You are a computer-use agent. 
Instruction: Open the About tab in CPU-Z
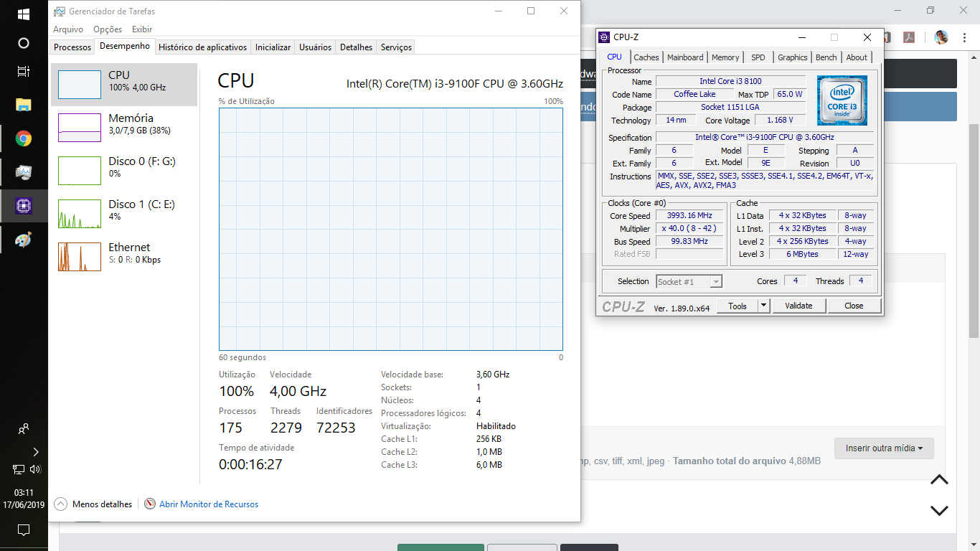click(x=857, y=57)
